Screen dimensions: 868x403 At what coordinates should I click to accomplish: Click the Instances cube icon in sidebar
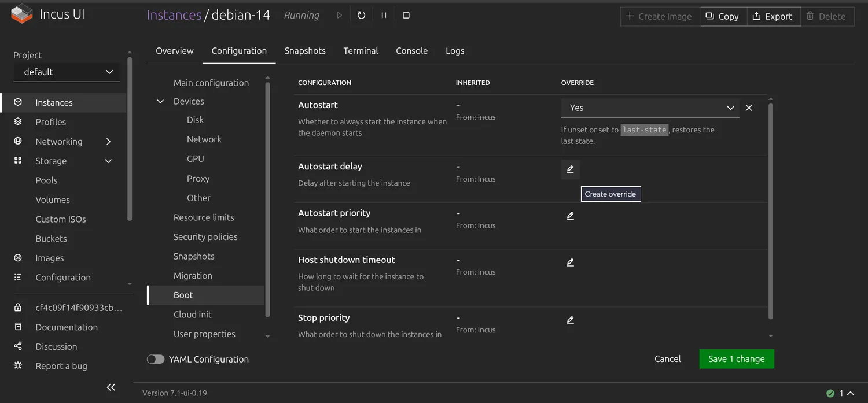coord(18,102)
